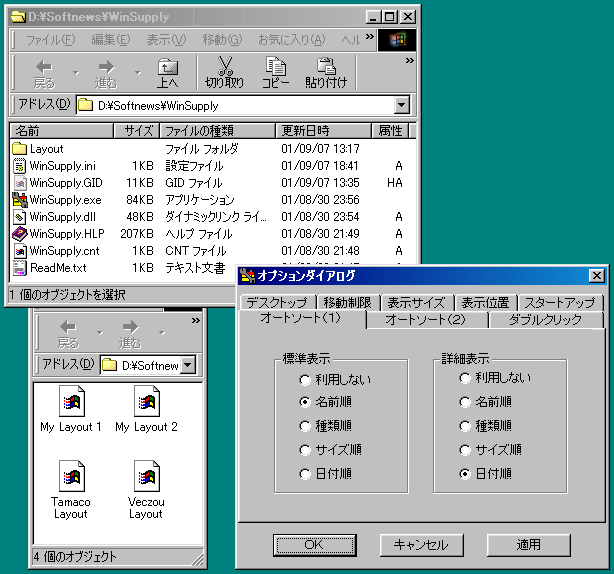Click the Up (上へ) folder icon
The height and width of the screenshot is (574, 614).
(168, 67)
